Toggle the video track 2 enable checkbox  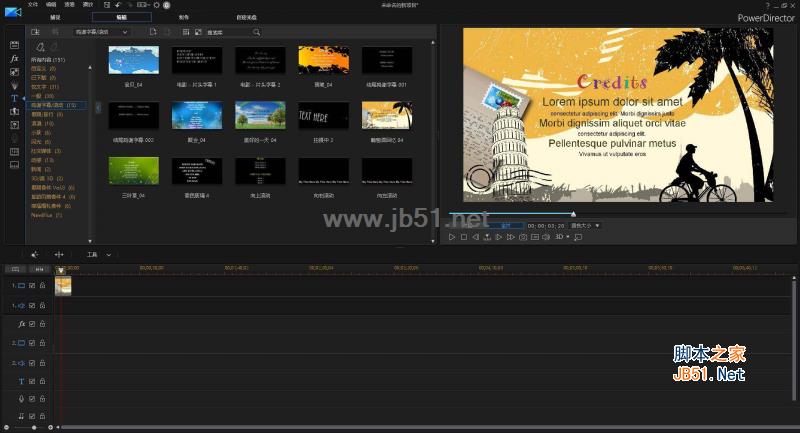pos(32,343)
